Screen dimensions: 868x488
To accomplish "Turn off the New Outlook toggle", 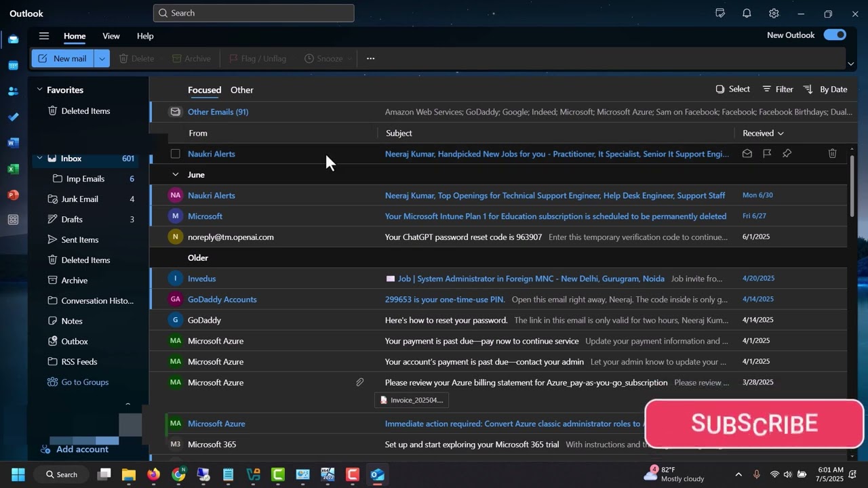I will tap(835, 35).
